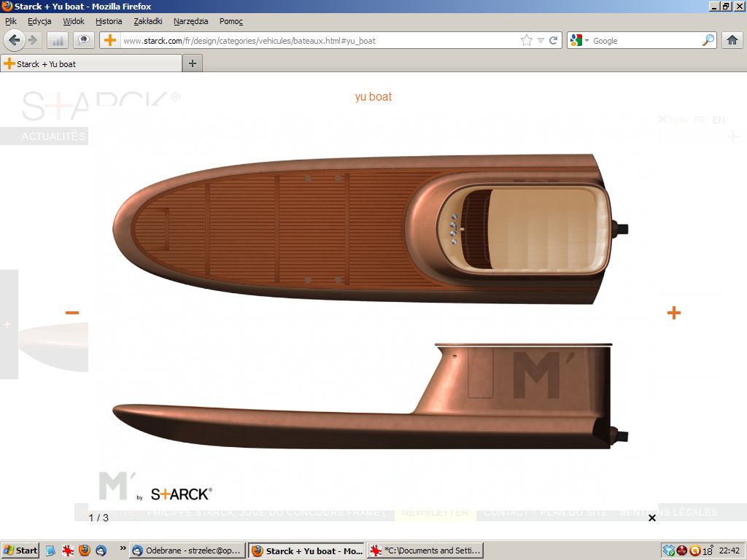Viewport: 747px width, 560px height.
Task: Click the red tray icon
Action: click(x=682, y=551)
